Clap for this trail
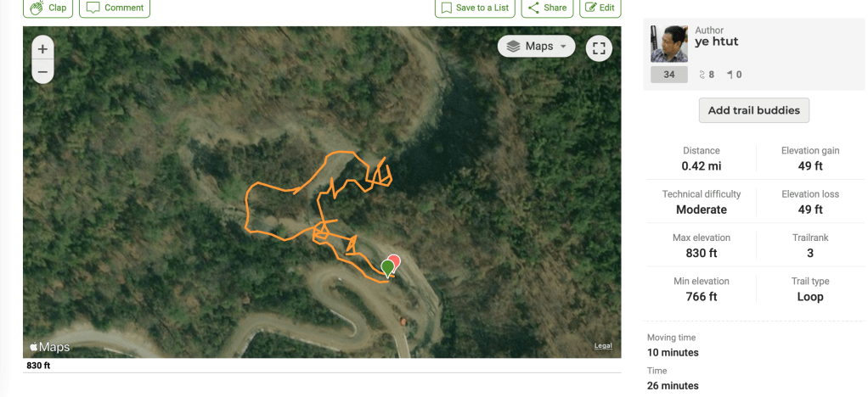This screenshot has width=868, height=397. pos(48,8)
